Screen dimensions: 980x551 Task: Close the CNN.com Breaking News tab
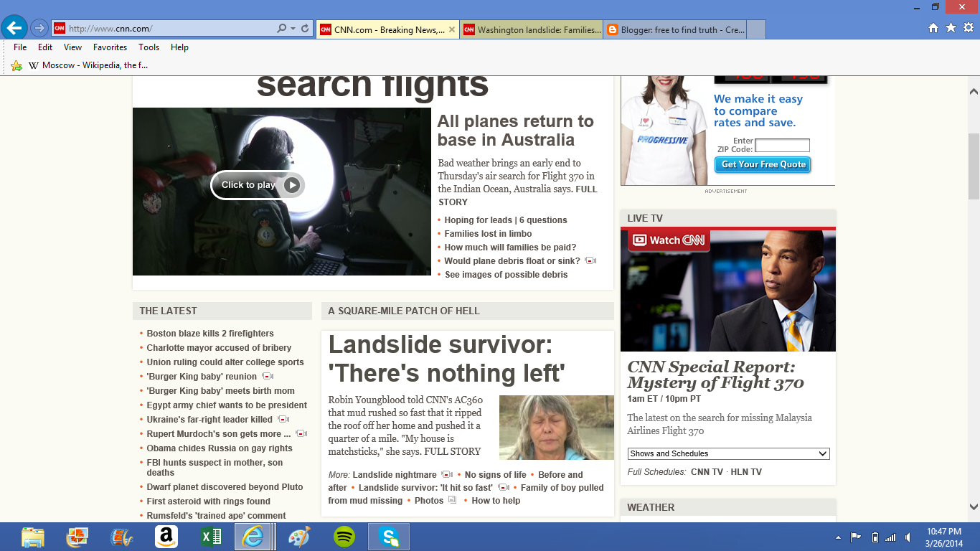[x=452, y=29]
